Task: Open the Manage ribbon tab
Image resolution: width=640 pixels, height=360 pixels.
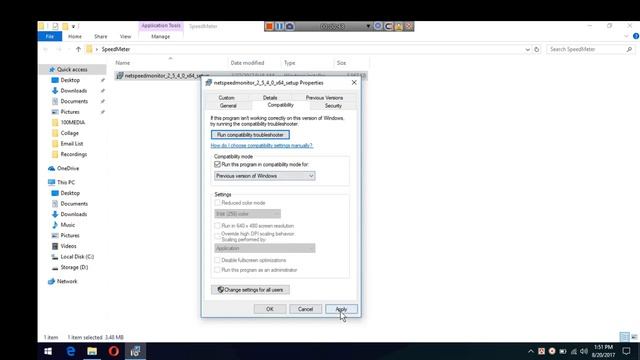Action: [x=160, y=36]
